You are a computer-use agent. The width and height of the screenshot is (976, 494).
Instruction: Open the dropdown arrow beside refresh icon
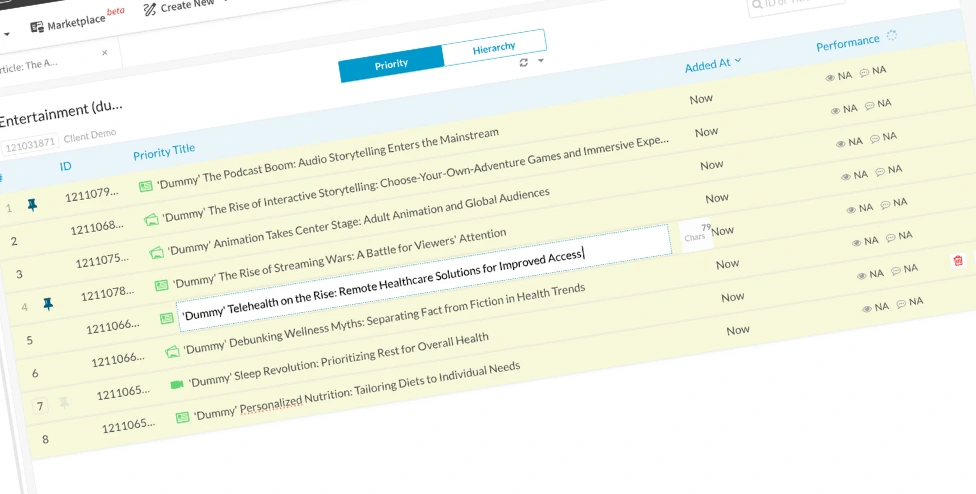click(540, 60)
